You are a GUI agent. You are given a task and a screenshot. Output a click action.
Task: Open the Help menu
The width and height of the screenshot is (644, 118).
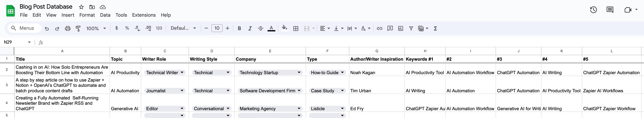(166, 15)
